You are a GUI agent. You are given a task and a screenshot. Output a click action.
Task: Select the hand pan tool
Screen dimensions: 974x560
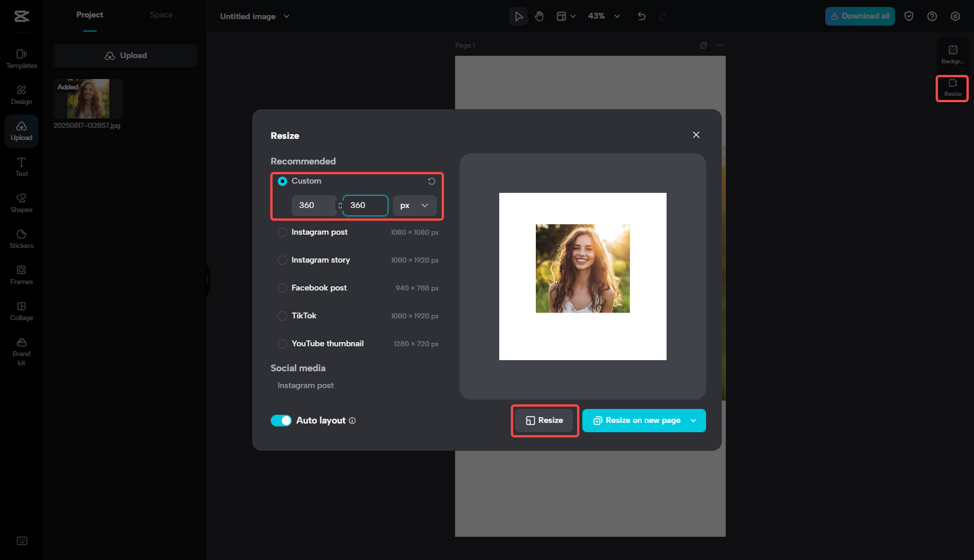pos(539,16)
